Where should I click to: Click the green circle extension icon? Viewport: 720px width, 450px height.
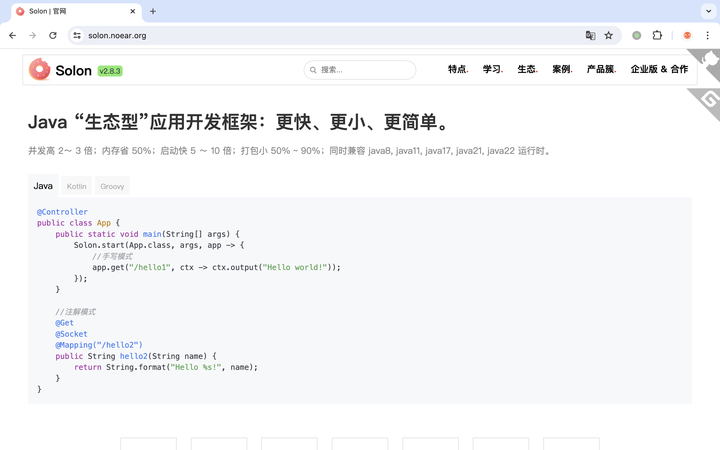[636, 35]
